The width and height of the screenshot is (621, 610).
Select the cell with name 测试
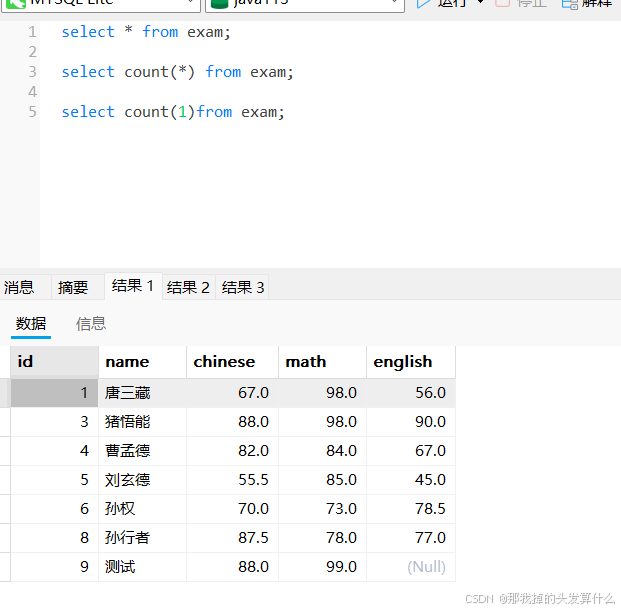tap(143, 567)
